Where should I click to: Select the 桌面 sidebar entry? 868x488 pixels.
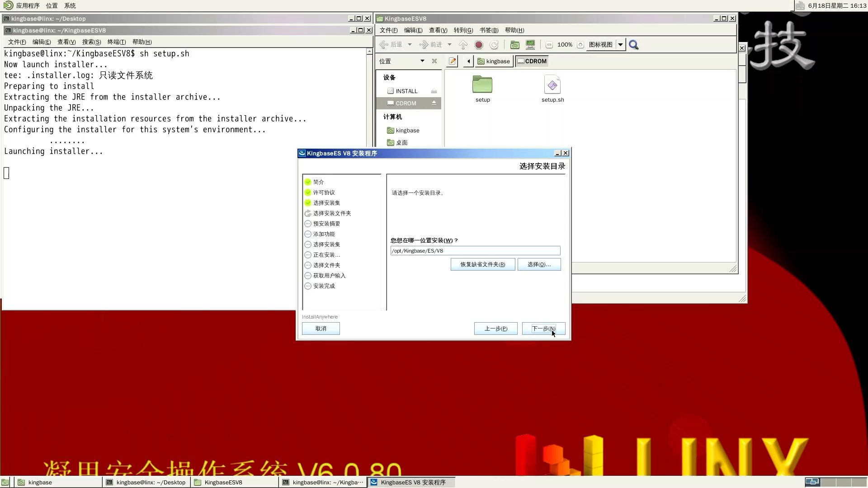point(401,142)
